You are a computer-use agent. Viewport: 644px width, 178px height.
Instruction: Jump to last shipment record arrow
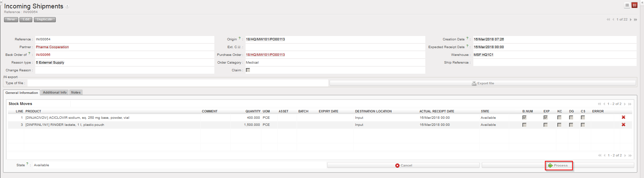tap(636, 20)
